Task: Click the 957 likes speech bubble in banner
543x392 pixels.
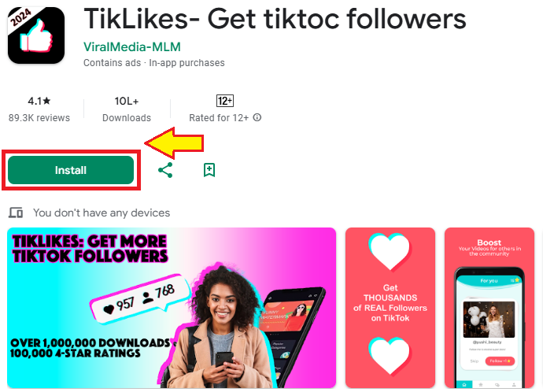Action: tap(140, 299)
